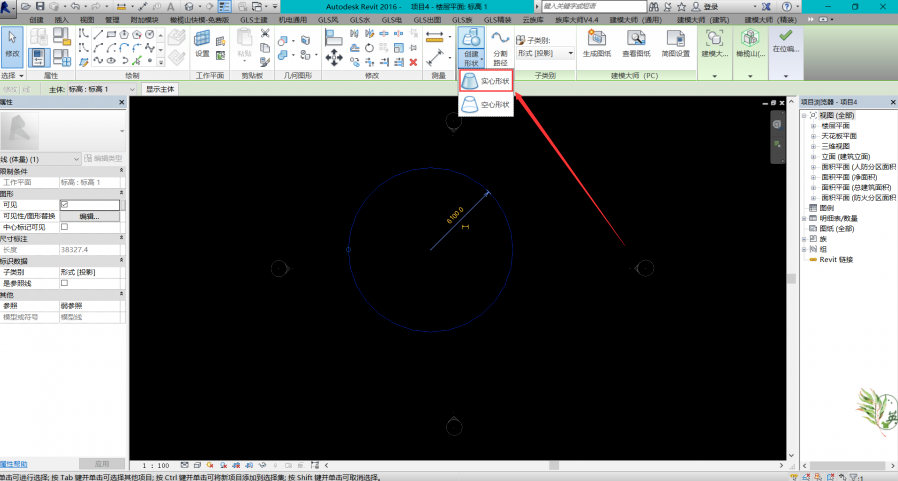Collapse the 尺寸标注 section
The height and width of the screenshot is (481, 898).
(x=121, y=238)
